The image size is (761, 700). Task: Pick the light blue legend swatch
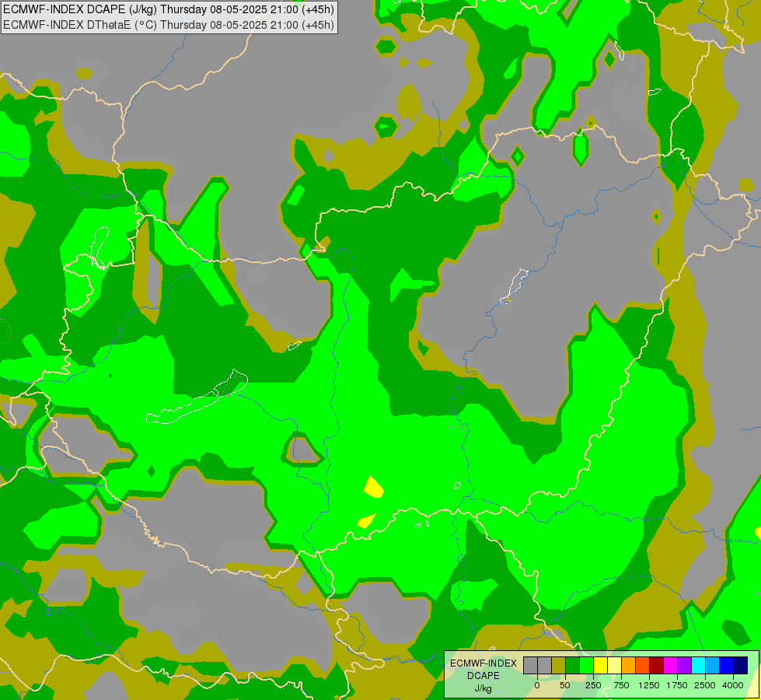pyautogui.click(x=713, y=666)
